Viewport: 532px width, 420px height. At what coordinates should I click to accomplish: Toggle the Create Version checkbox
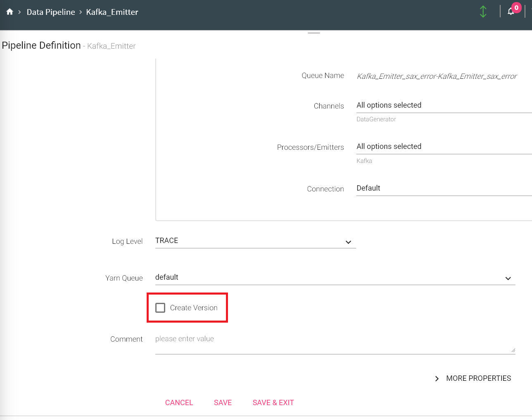(160, 308)
